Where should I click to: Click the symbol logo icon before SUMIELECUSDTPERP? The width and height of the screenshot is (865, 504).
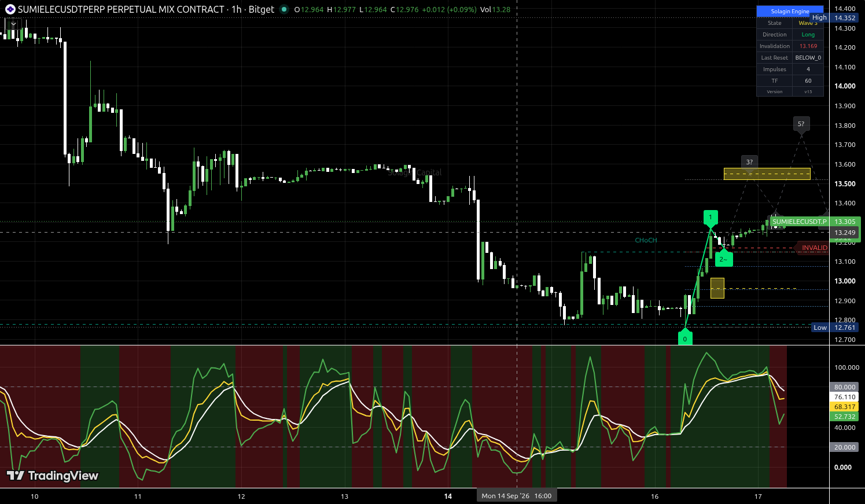click(x=10, y=9)
